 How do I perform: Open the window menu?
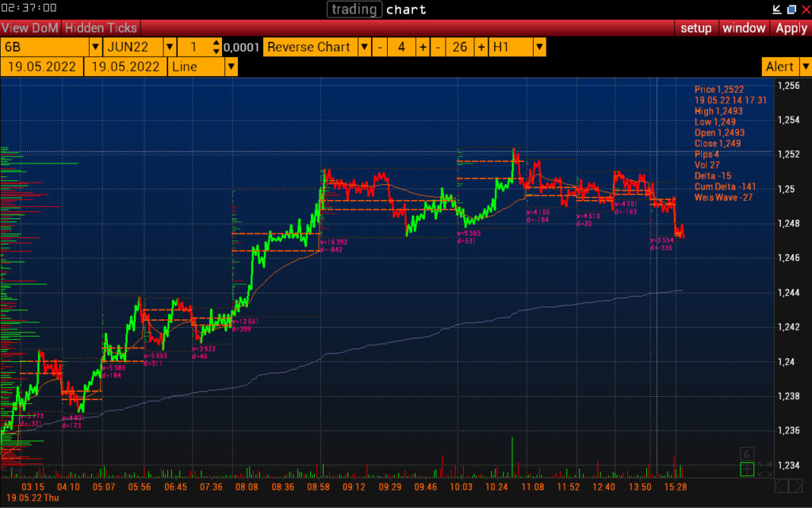[x=743, y=28]
